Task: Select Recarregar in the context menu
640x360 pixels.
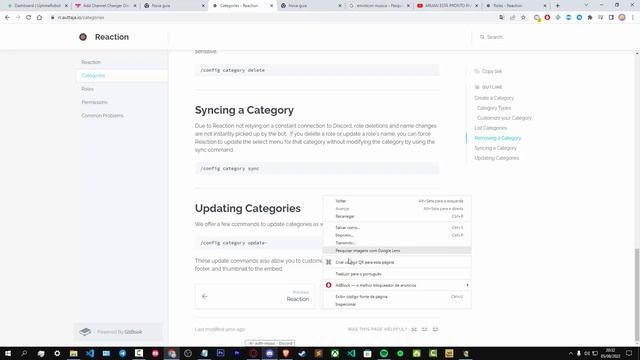Action: (397, 216)
